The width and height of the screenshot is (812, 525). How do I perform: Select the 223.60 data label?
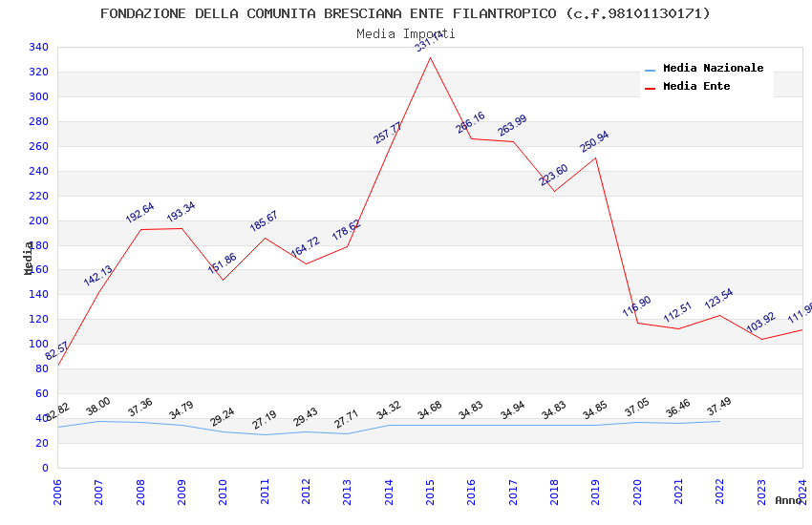553,175
